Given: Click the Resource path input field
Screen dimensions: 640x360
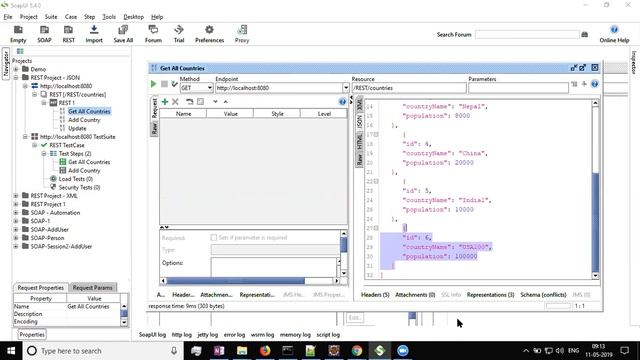Looking at the screenshot, I should point(409,88).
